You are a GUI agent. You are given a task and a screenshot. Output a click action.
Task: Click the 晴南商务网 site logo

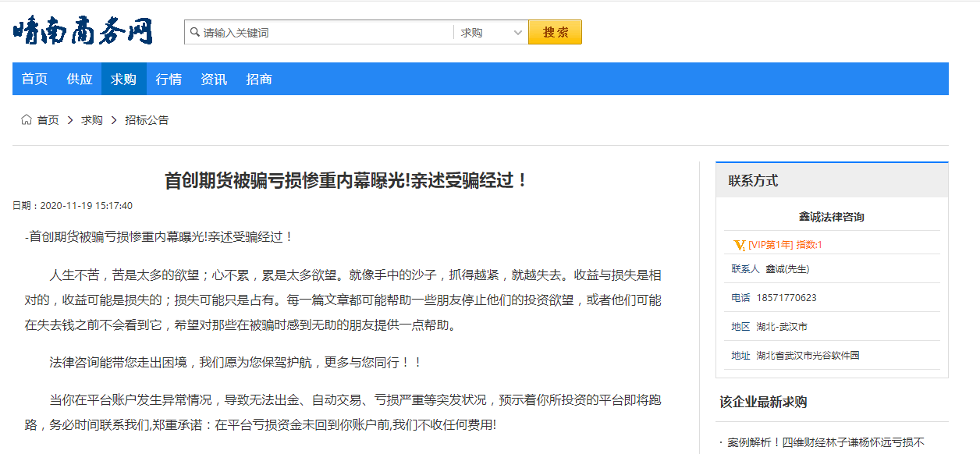[x=83, y=31]
